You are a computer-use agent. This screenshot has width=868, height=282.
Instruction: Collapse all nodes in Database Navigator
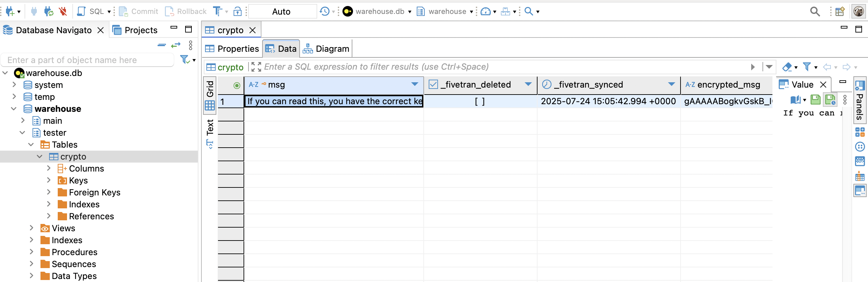click(162, 45)
